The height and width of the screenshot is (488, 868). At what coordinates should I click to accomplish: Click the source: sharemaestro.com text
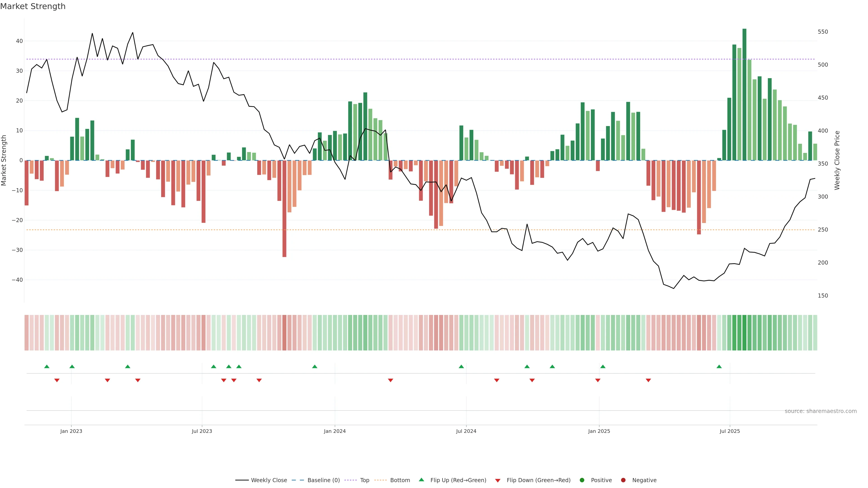(821, 411)
